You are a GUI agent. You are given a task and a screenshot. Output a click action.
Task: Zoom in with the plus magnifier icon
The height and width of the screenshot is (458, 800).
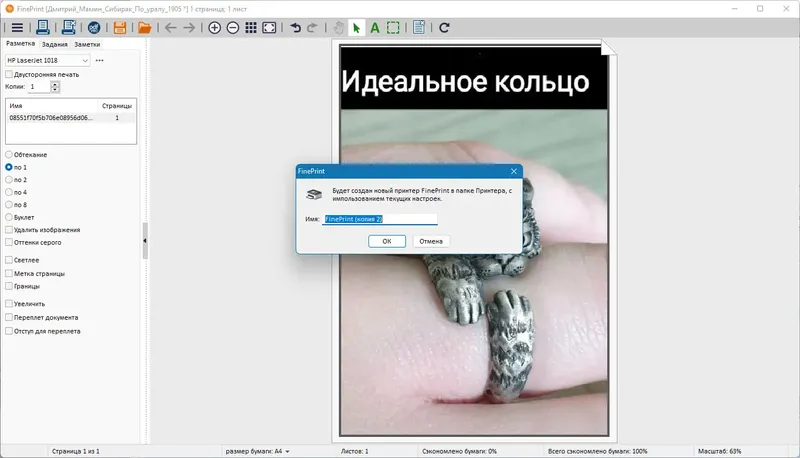click(x=214, y=28)
